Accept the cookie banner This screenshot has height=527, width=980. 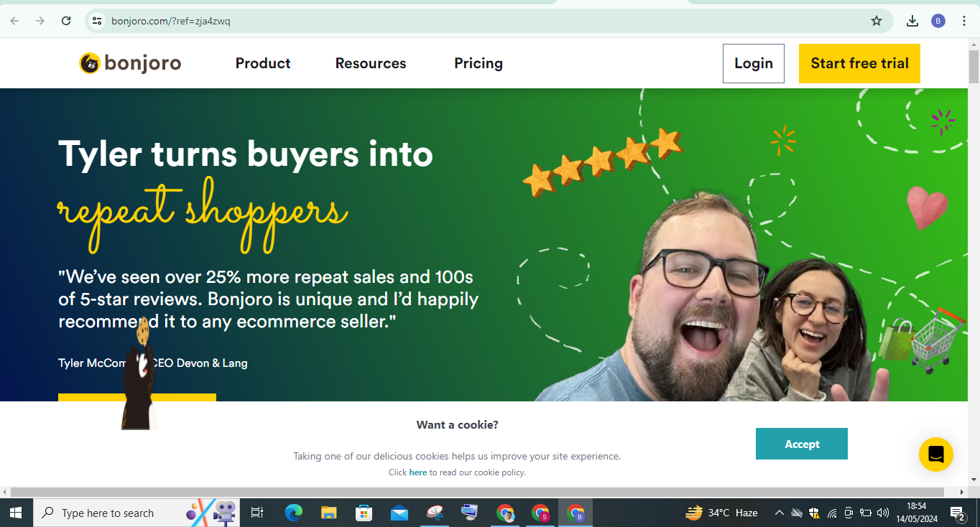pyautogui.click(x=802, y=444)
